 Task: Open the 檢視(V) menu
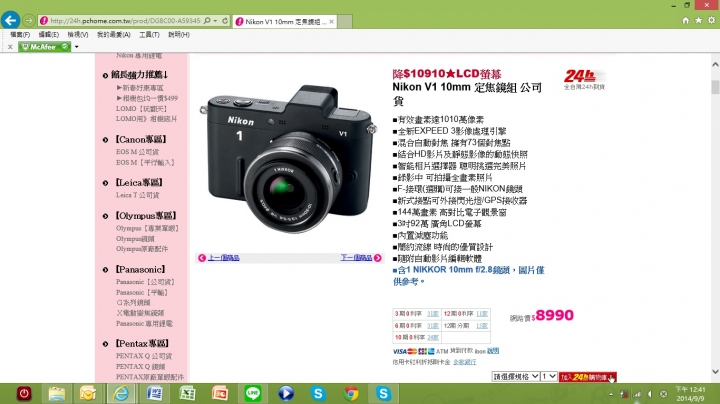click(x=78, y=34)
